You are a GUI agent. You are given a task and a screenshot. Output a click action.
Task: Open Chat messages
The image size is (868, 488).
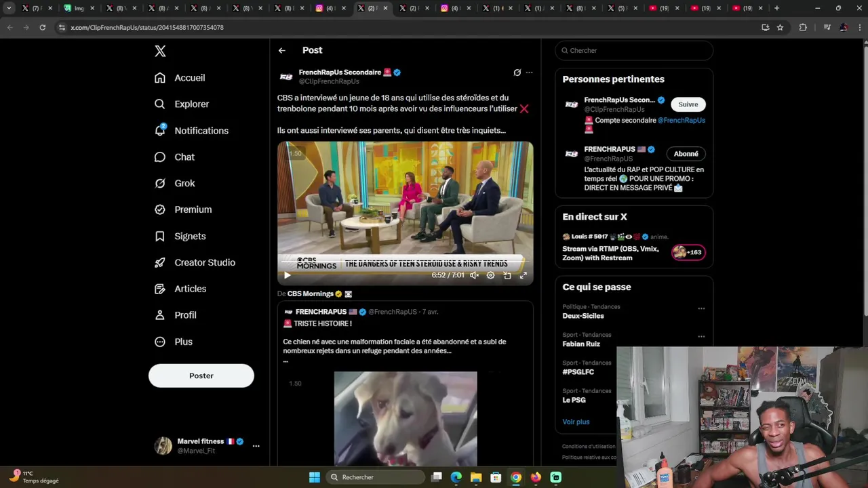tap(174, 157)
